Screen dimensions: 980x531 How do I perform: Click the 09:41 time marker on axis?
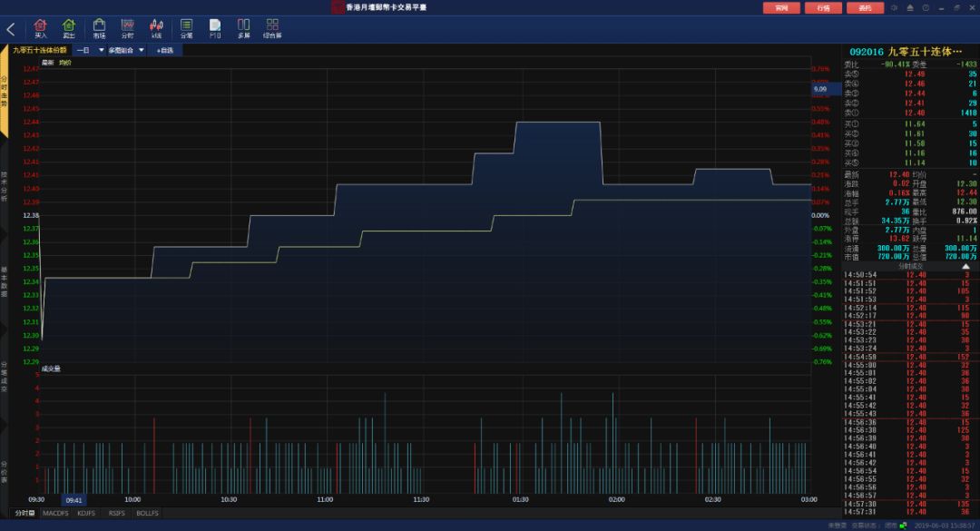[73, 500]
